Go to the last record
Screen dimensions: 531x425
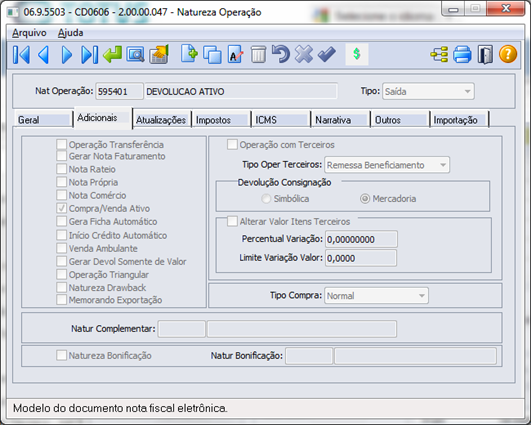point(89,55)
